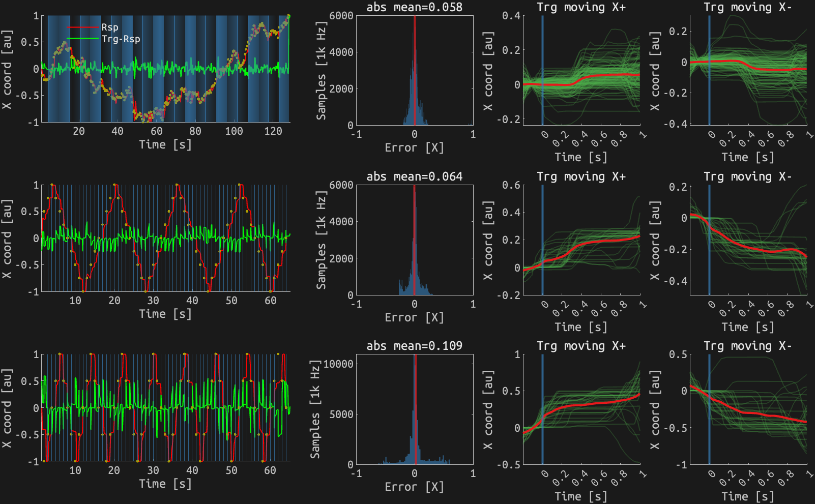Click bottom-row "Trg moving X+" title
This screenshot has width=815, height=504.
tap(581, 346)
